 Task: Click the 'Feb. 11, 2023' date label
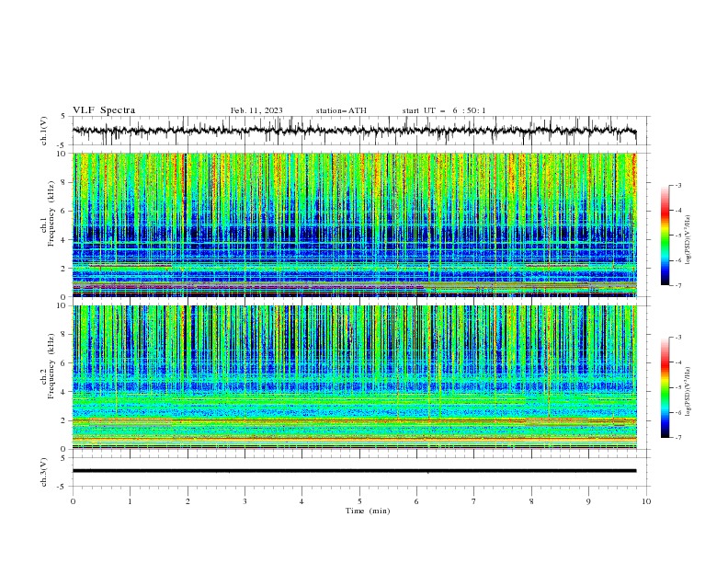pos(256,110)
